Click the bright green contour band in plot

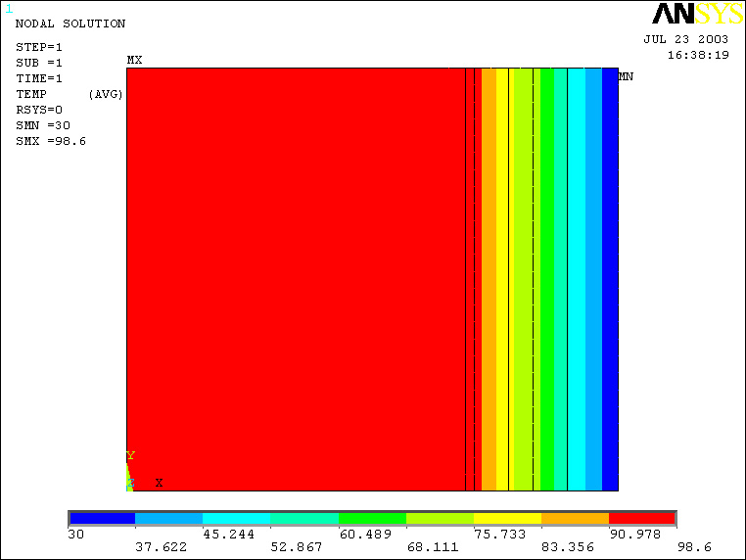[547, 279]
